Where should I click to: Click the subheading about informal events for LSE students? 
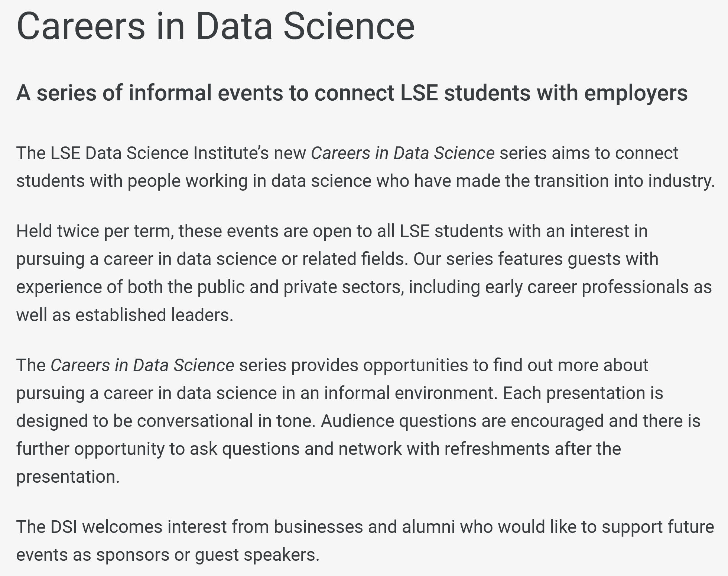pyautogui.click(x=352, y=93)
